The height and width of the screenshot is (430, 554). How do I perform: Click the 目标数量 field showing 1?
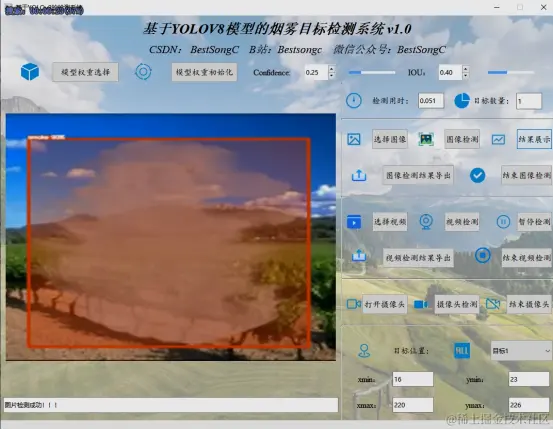[529, 101]
